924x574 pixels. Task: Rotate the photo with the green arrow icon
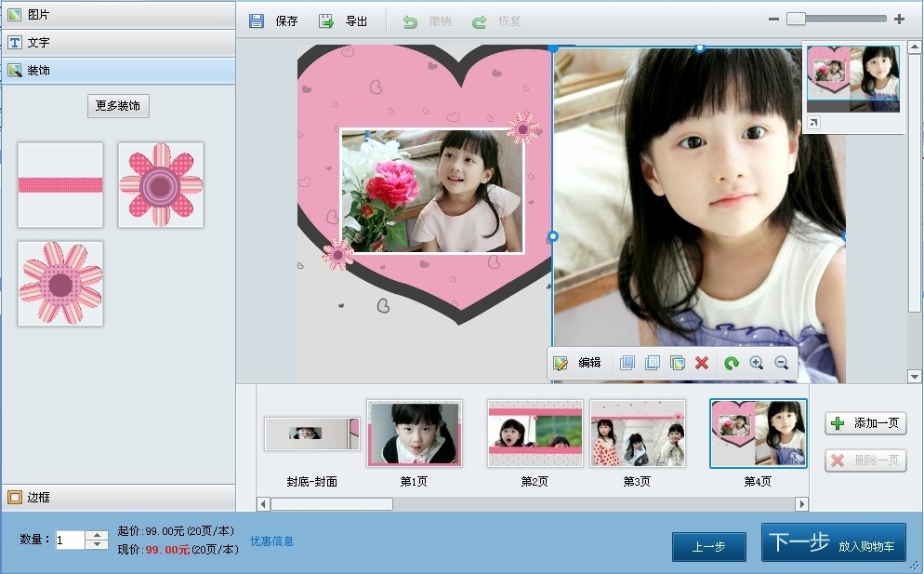[732, 363]
